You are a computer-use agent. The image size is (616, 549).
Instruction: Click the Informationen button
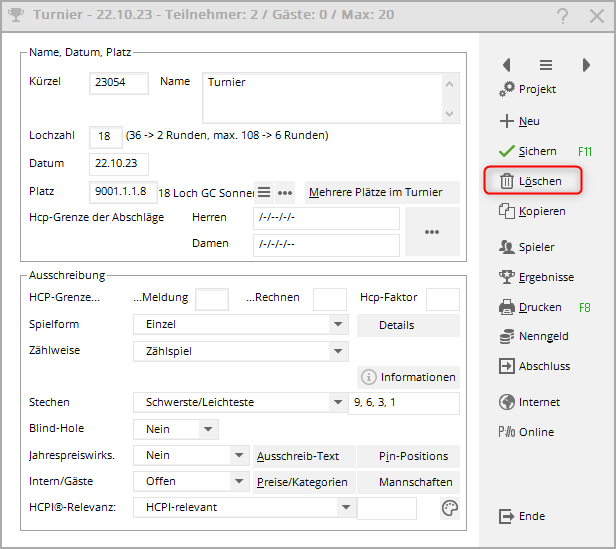tap(408, 377)
